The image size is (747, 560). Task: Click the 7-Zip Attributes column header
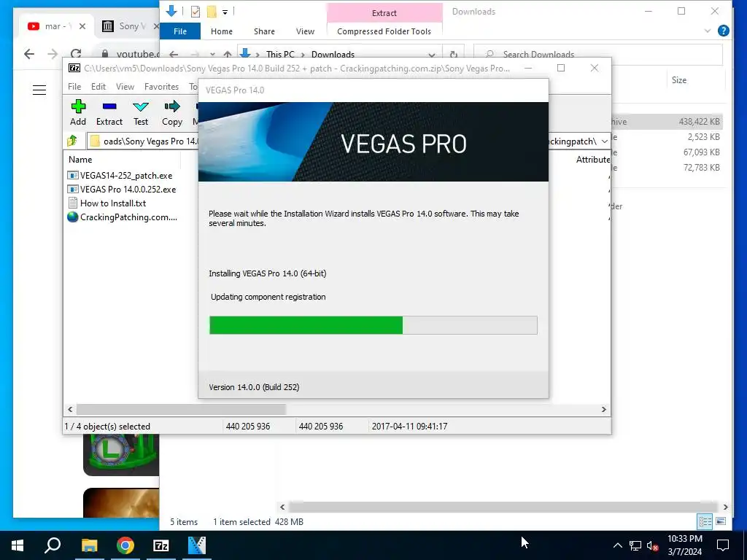pos(592,160)
